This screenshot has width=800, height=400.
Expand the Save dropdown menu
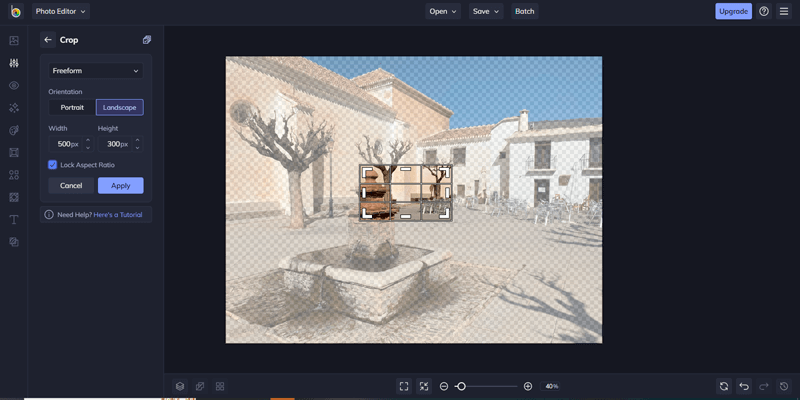tap(486, 11)
